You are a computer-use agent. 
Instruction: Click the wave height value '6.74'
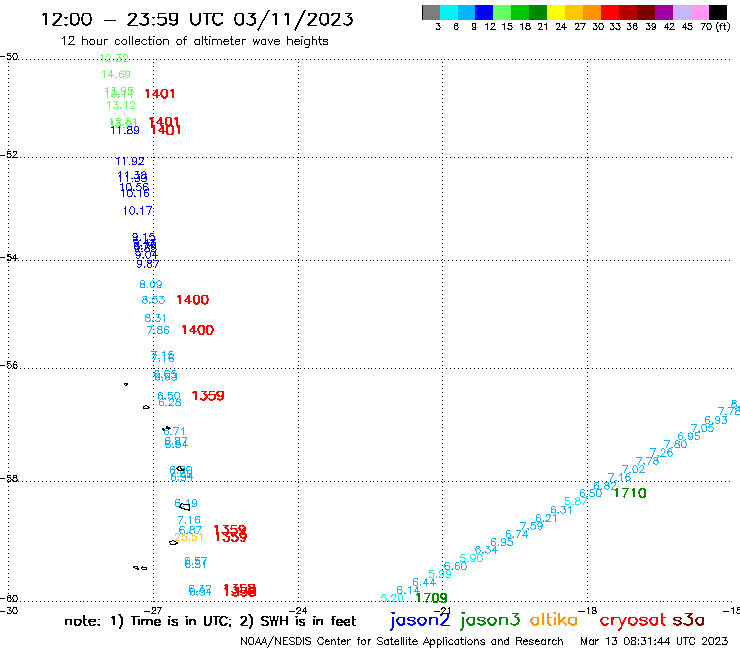click(517, 534)
